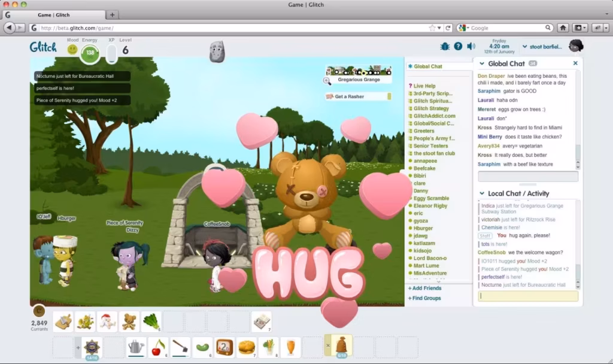
Task: Select Global Chat in sidebar
Action: 427,66
